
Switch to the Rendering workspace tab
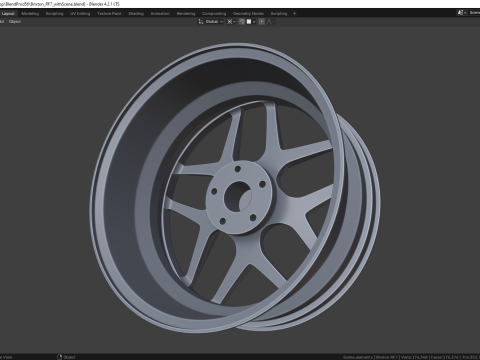(186, 14)
